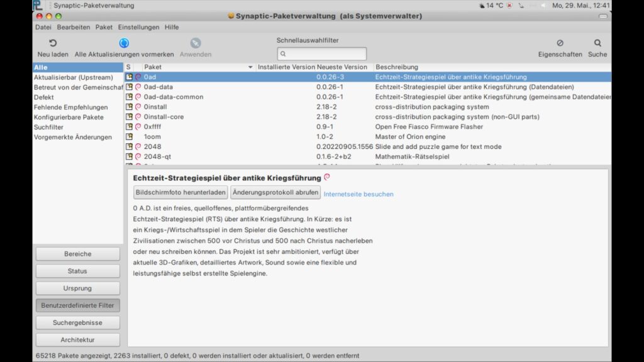Screen dimensions: 644x362
Task: Click status box of 0ad-data-common package
Action: pos(129,97)
